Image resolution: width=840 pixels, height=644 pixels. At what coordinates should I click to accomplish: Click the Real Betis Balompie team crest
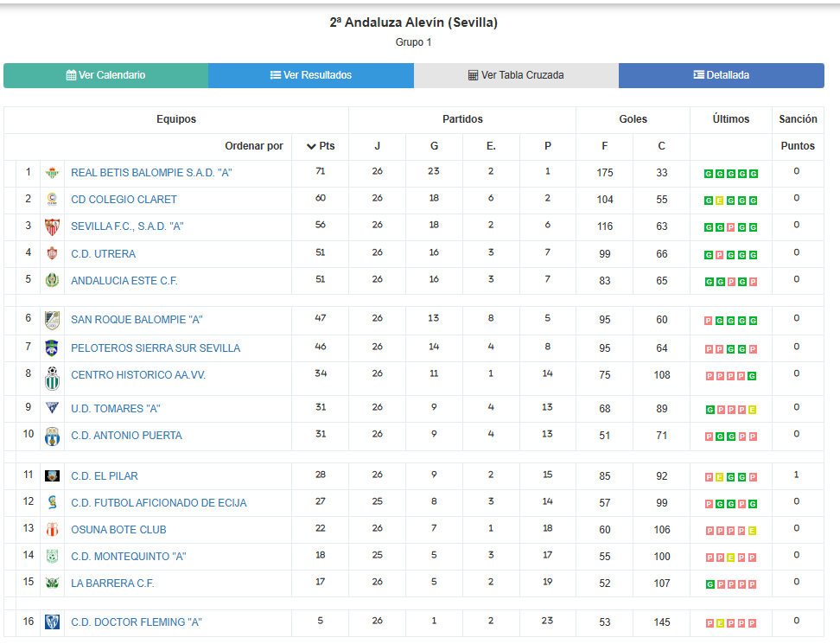coord(52,173)
